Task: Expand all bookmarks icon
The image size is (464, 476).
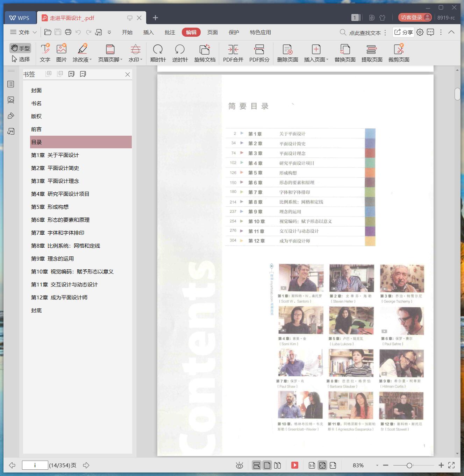Action: click(49, 74)
